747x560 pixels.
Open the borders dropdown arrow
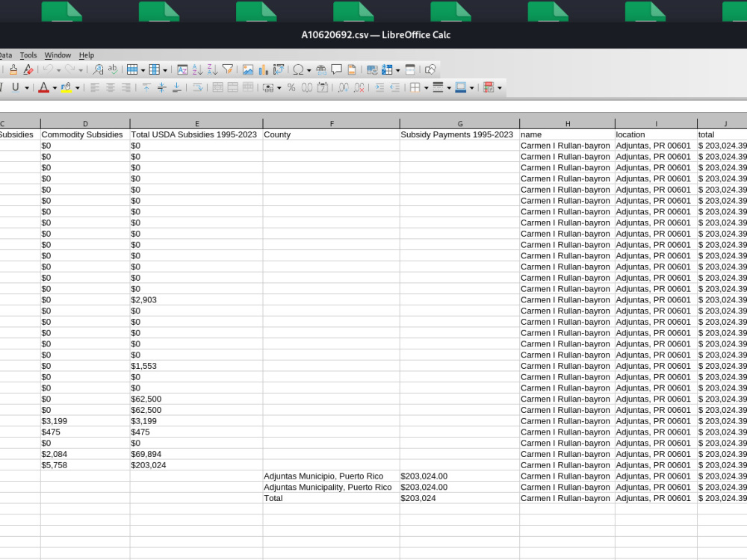coord(427,88)
